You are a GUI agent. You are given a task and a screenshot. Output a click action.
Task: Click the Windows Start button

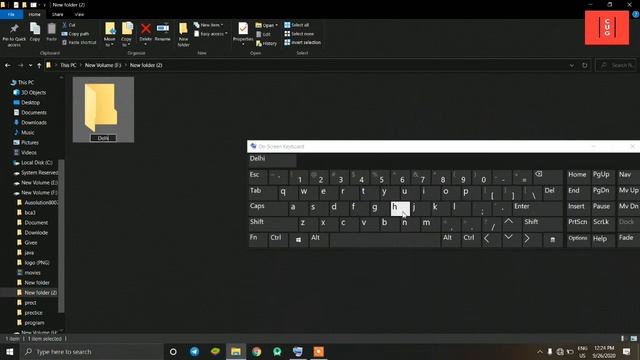(9, 351)
